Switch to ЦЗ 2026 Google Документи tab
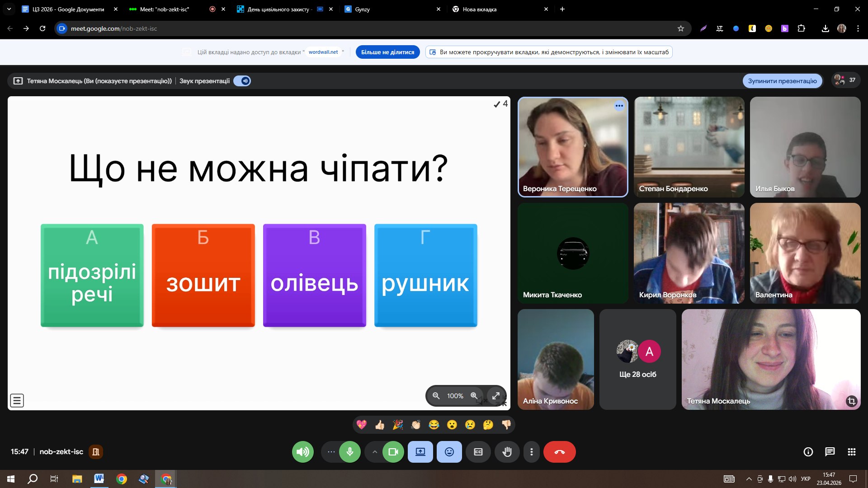The image size is (868, 488). pyautogui.click(x=68, y=9)
